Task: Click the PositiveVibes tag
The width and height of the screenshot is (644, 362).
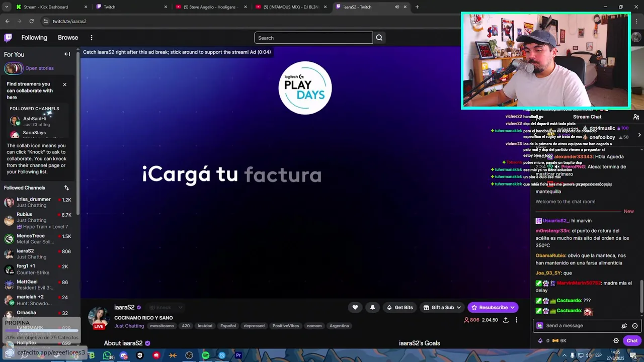Action: (x=286, y=326)
